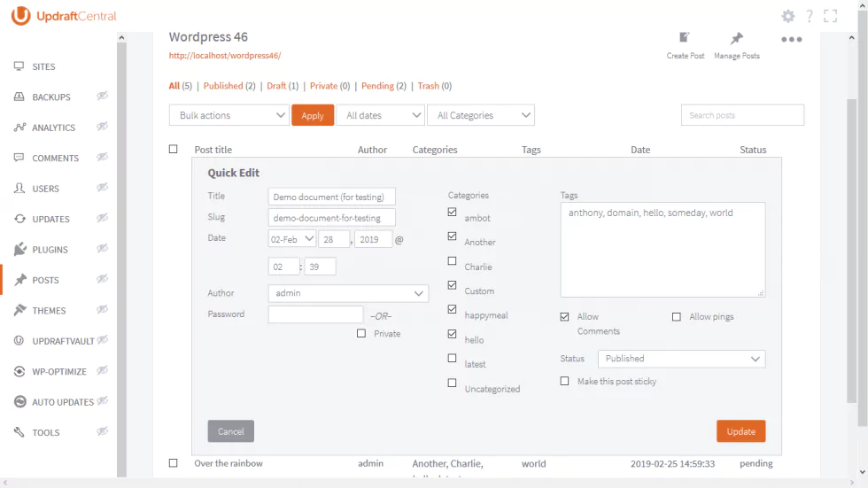Click the help question mark icon
This screenshot has width=868, height=488.
(809, 16)
